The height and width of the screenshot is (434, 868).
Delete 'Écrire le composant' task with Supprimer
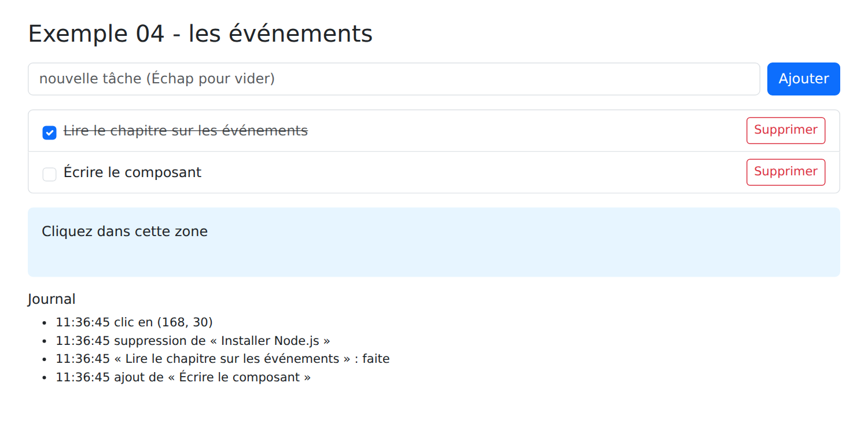[x=786, y=172]
